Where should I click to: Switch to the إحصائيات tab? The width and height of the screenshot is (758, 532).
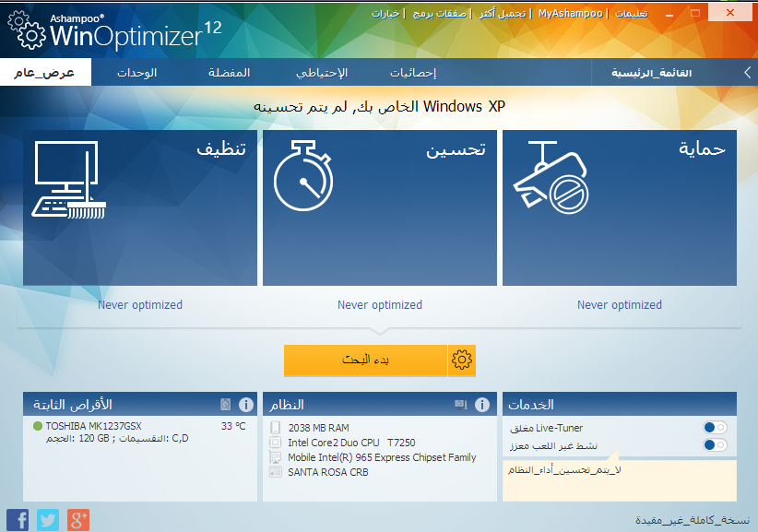pyautogui.click(x=412, y=73)
